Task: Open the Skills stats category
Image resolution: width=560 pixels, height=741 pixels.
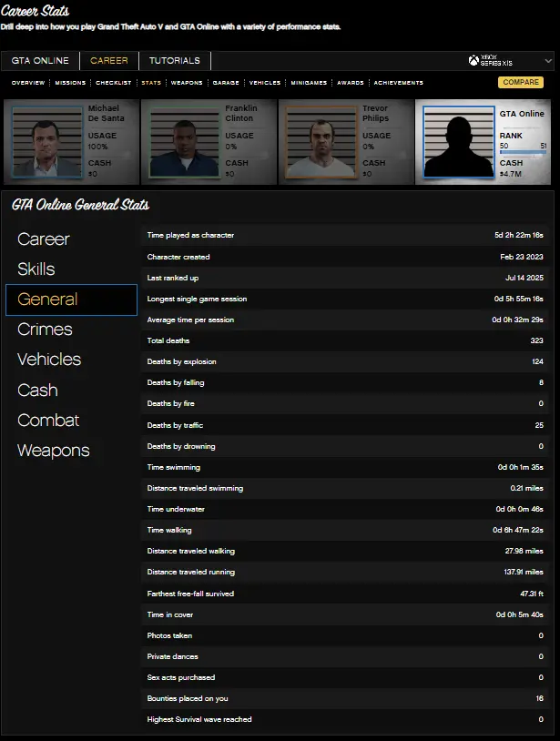Action: click(36, 269)
